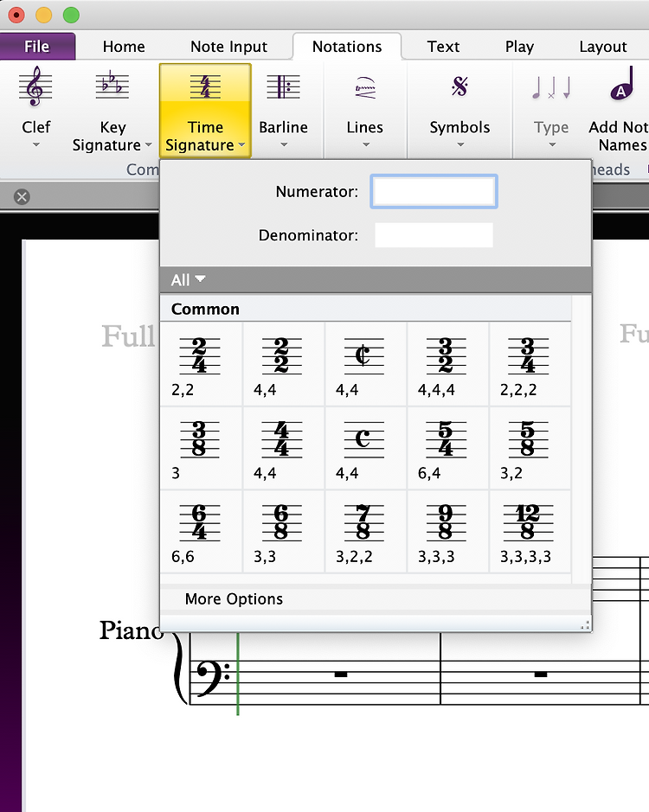Choose the 9/8 time signature
649x812 pixels.
448,531
